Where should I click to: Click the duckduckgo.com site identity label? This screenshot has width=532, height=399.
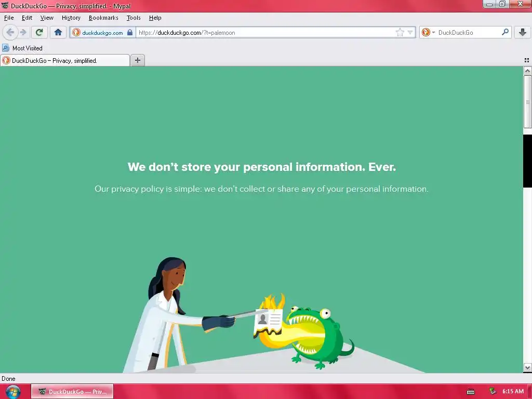tap(102, 33)
